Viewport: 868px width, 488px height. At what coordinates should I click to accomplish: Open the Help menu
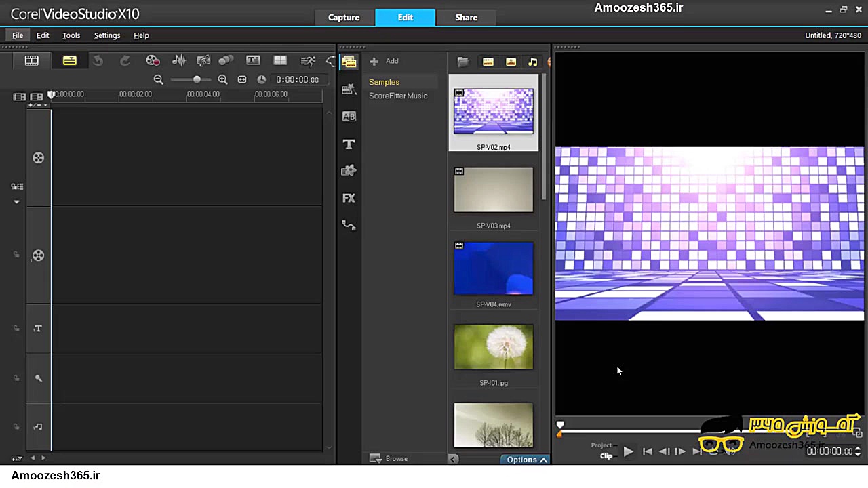pos(141,35)
